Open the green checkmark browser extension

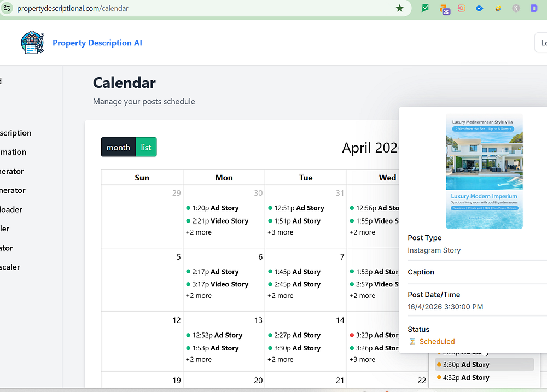[425, 8]
